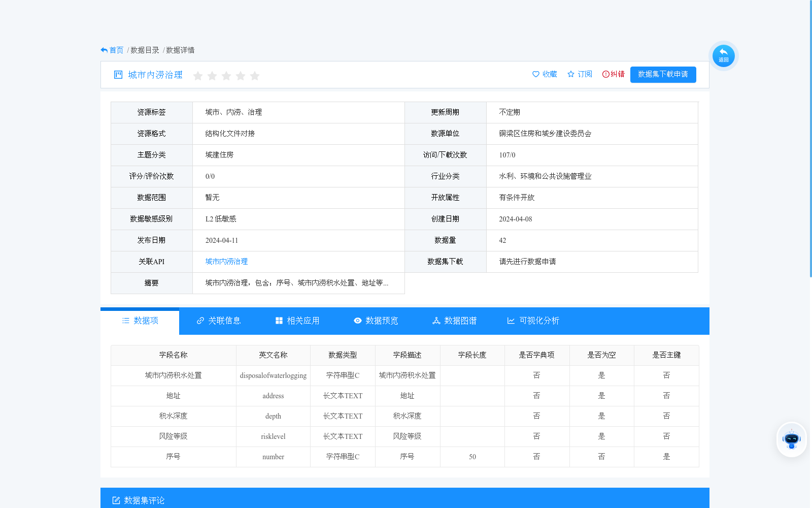Click the L2 低敏感 value
Image resolution: width=812 pixels, height=508 pixels.
pyautogui.click(x=221, y=219)
